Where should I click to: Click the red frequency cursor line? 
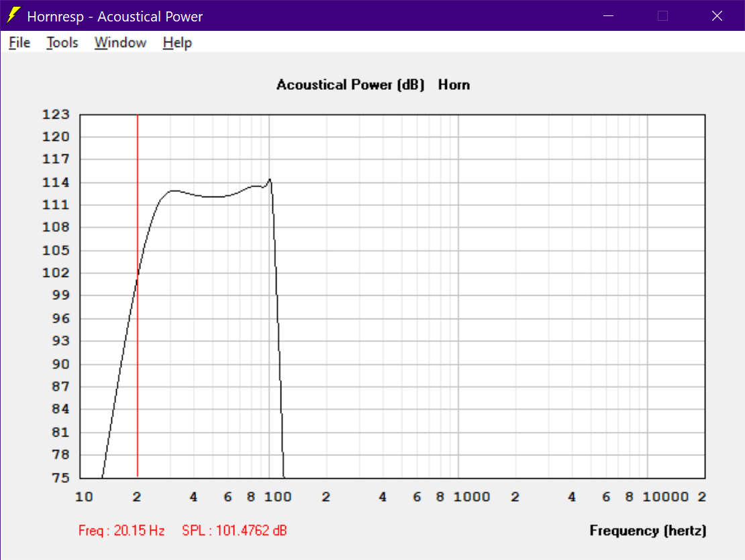click(x=138, y=295)
